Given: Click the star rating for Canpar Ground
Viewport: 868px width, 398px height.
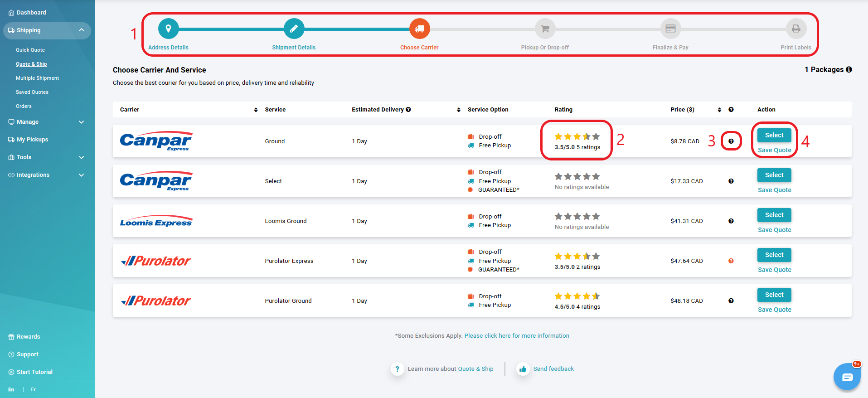Looking at the screenshot, I should (x=577, y=136).
